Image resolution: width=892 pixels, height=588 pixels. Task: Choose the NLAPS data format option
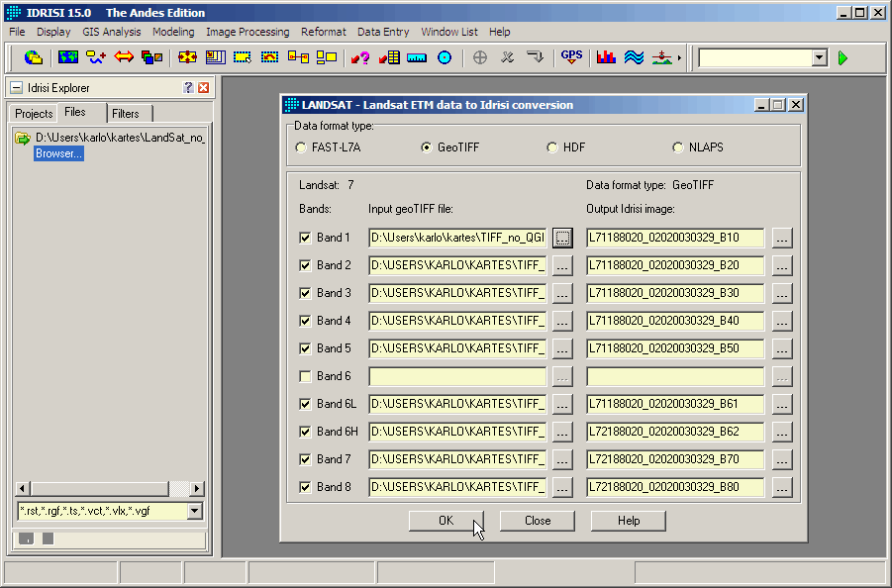point(677,147)
